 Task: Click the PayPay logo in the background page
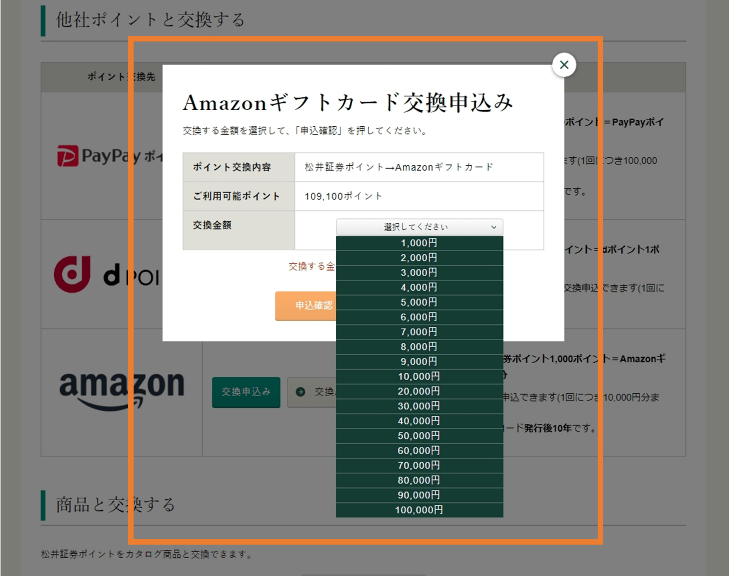pyautogui.click(x=109, y=156)
